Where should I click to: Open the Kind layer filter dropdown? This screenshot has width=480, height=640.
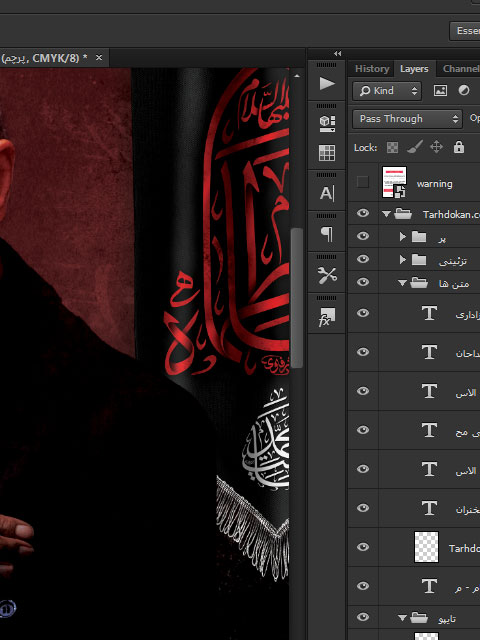point(387,91)
